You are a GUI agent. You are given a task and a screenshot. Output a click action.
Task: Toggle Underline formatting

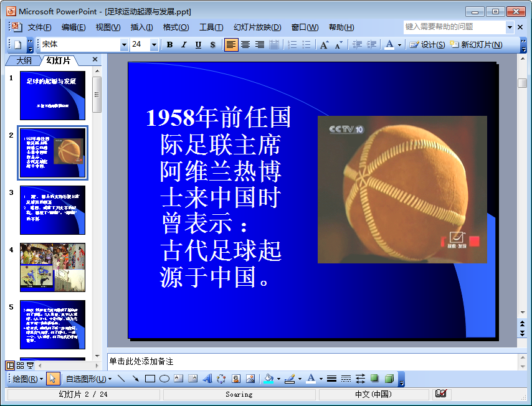(x=198, y=44)
